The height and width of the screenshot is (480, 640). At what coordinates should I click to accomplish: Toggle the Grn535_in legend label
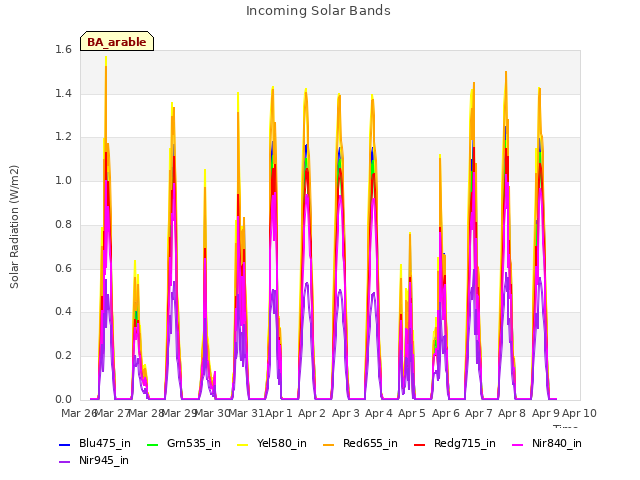click(194, 444)
